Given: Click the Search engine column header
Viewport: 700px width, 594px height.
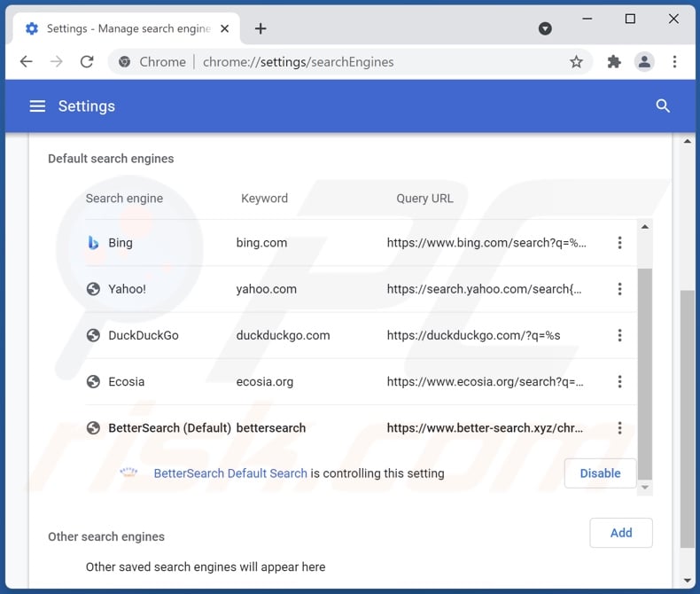Looking at the screenshot, I should click(x=124, y=199).
